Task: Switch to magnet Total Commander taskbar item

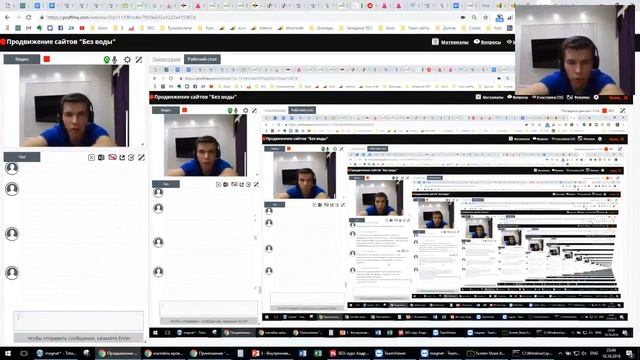Action: tap(55, 353)
